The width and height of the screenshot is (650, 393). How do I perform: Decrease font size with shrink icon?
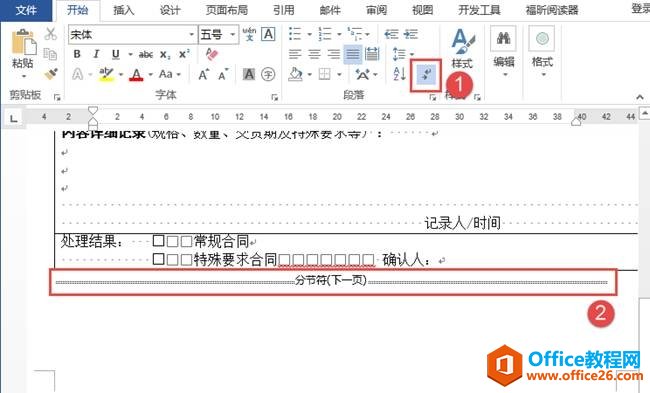pyautogui.click(x=223, y=75)
